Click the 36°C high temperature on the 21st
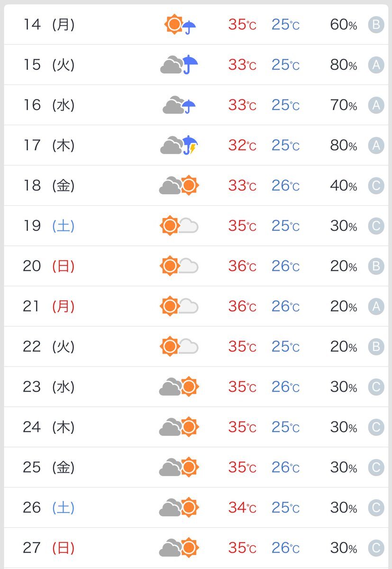This screenshot has width=392, height=569. 242,307
